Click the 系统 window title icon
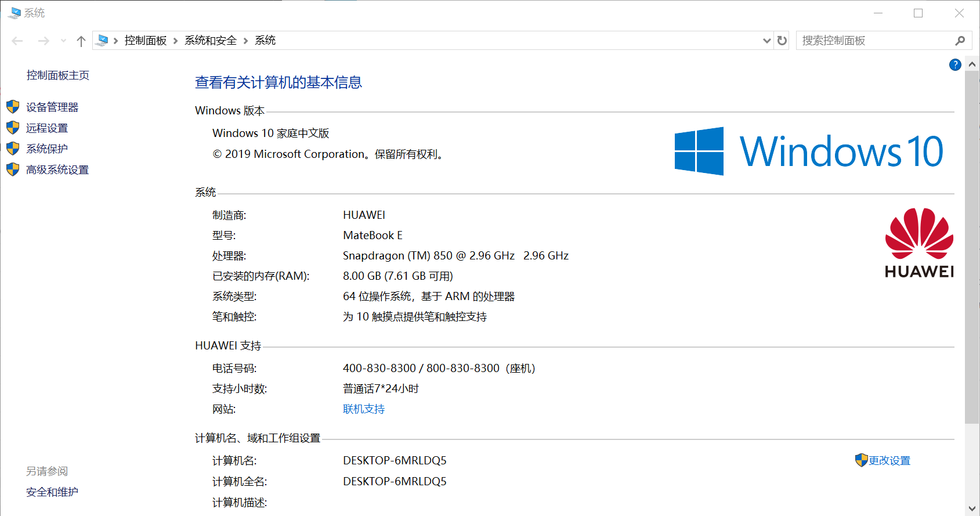This screenshot has height=516, width=980. [15, 13]
